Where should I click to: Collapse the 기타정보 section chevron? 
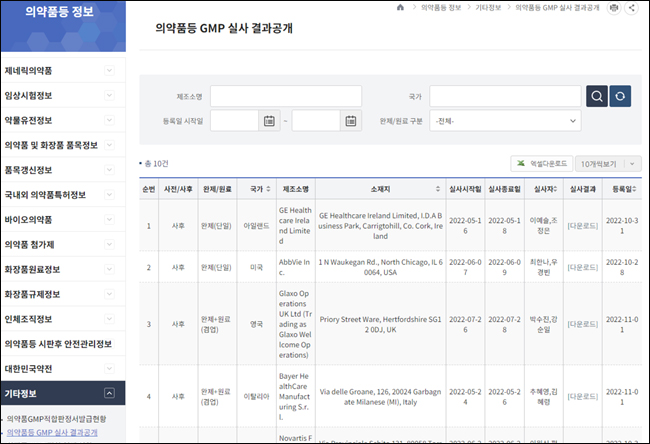pos(109,393)
